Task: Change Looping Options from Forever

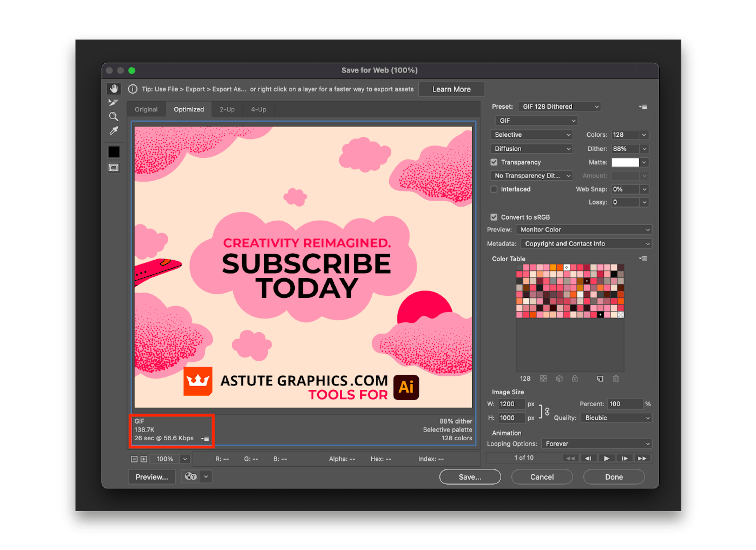Action: [596, 443]
